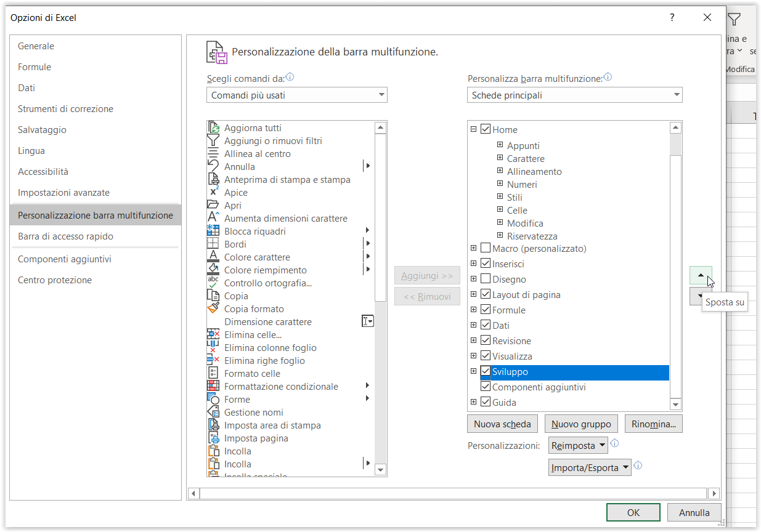Enable the Macro (personalizzato) checkbox
Viewport: 761px width, 532px height.
(x=486, y=248)
